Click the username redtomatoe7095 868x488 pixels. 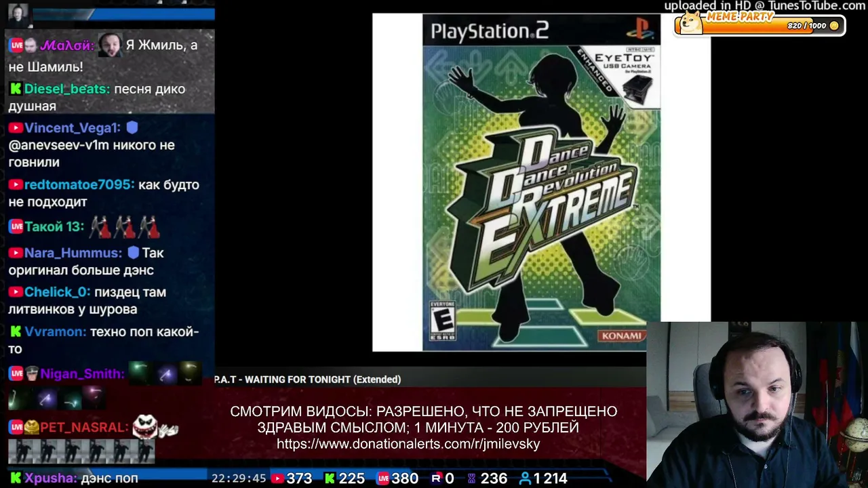(79, 185)
